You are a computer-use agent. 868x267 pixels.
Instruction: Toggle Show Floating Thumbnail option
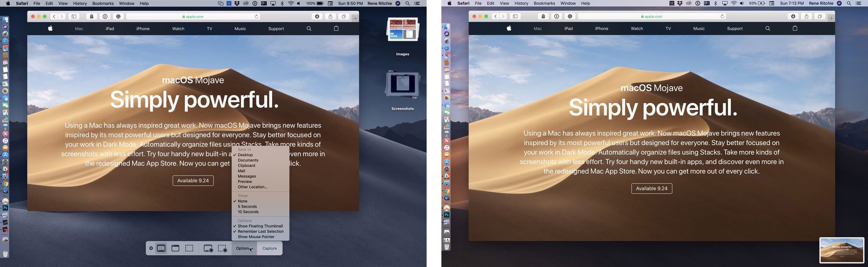point(260,226)
